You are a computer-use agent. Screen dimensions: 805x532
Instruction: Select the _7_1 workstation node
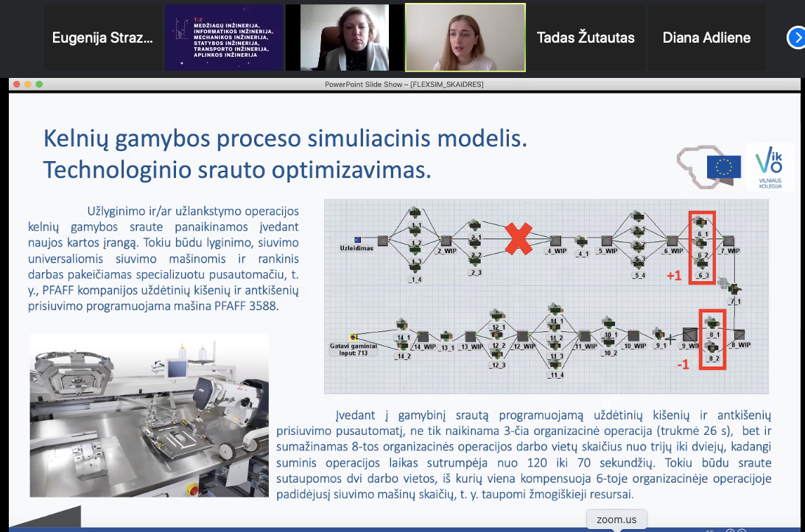pos(734,289)
